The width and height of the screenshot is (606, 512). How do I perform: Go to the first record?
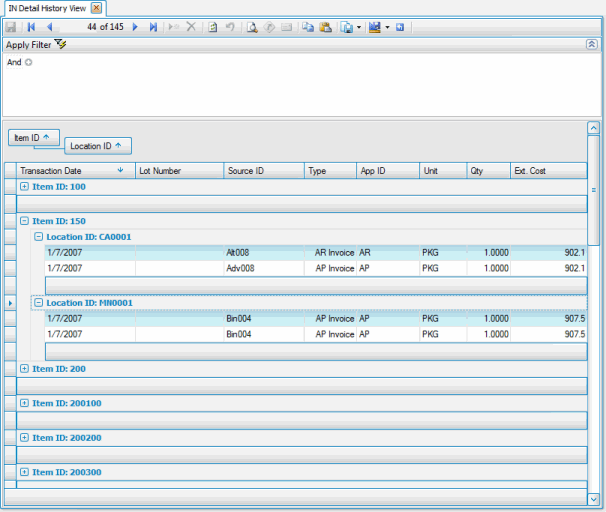point(31,27)
